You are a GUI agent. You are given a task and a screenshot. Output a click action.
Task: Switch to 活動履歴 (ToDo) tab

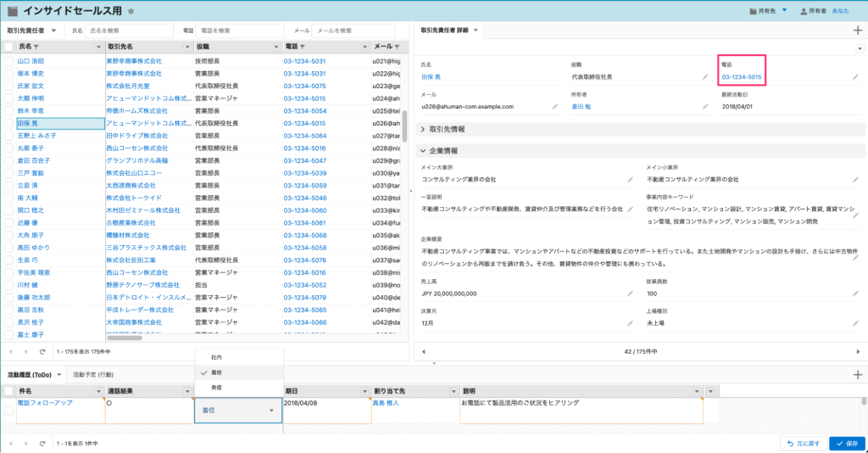pos(30,375)
